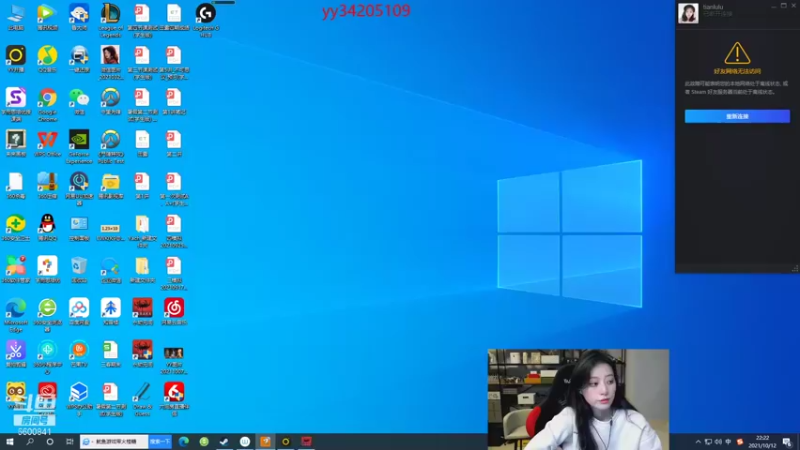Open the yellow folder with play symbol
Viewport: 800px width, 450px height.
(x=111, y=183)
